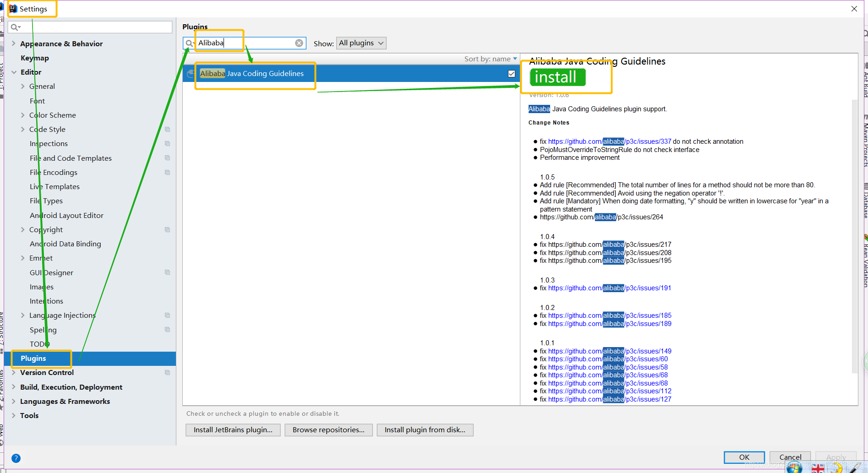
Task: Open the p3c issues 191 link
Action: point(610,288)
